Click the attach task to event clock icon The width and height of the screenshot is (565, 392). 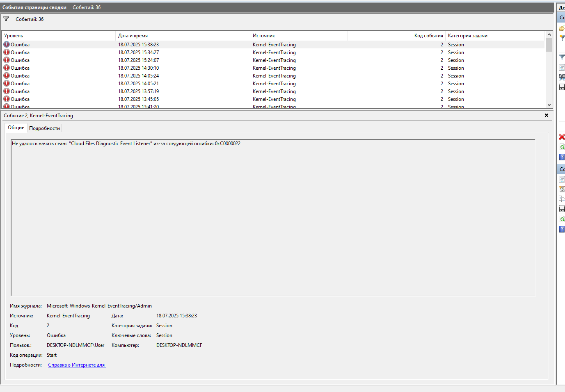tap(562, 189)
